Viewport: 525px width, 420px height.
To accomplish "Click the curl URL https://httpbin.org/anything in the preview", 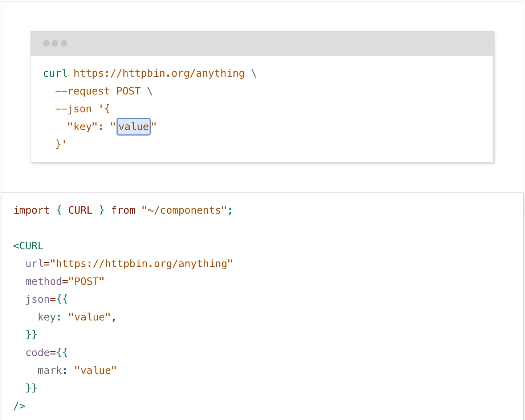I will [159, 73].
